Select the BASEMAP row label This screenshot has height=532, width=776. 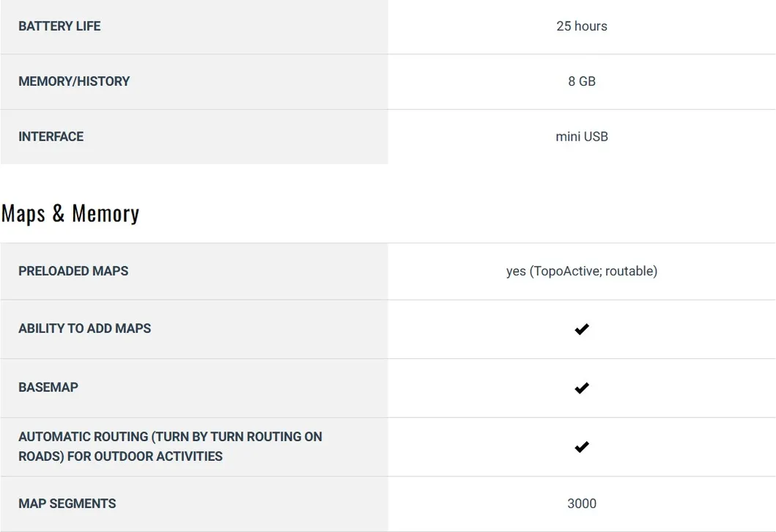click(x=48, y=387)
